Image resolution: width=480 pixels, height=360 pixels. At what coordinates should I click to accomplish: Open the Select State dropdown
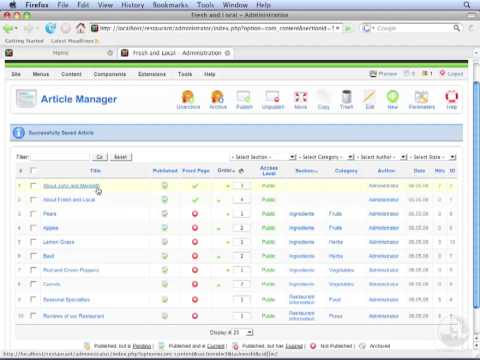[432, 157]
